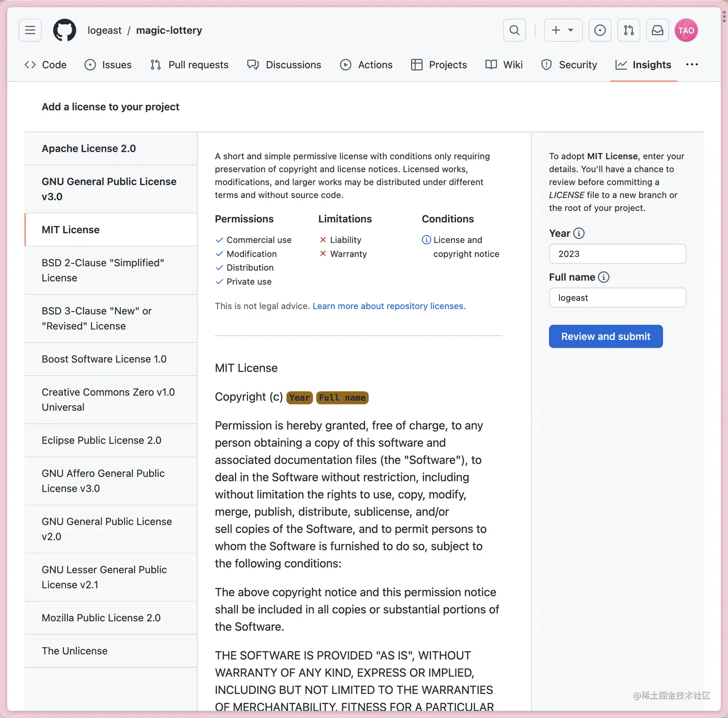Choose The Unlicense
The image size is (728, 718).
click(111, 651)
